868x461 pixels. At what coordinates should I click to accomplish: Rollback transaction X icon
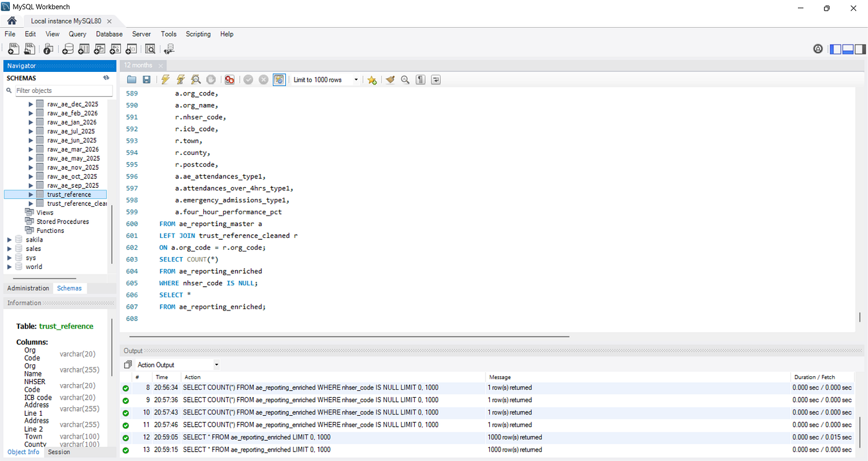263,80
